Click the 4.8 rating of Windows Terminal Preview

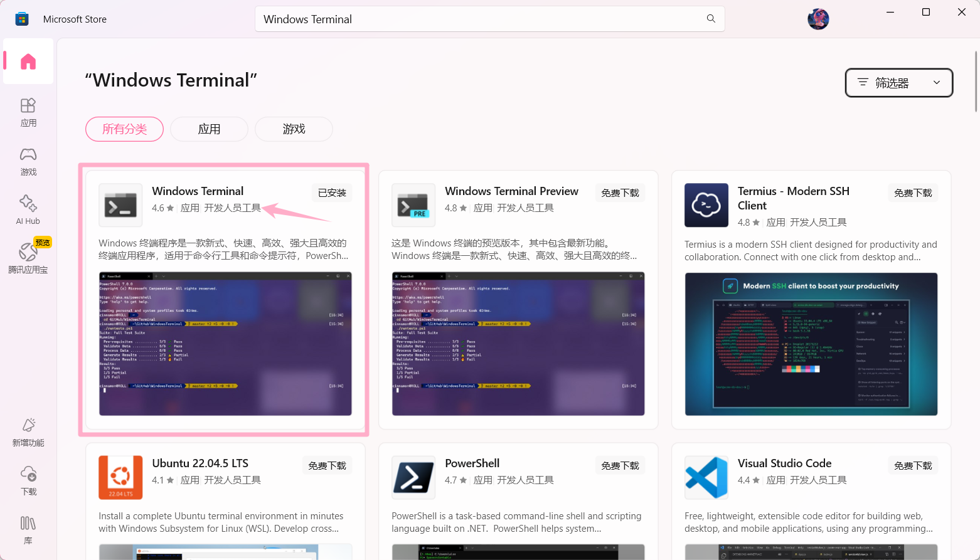point(456,208)
